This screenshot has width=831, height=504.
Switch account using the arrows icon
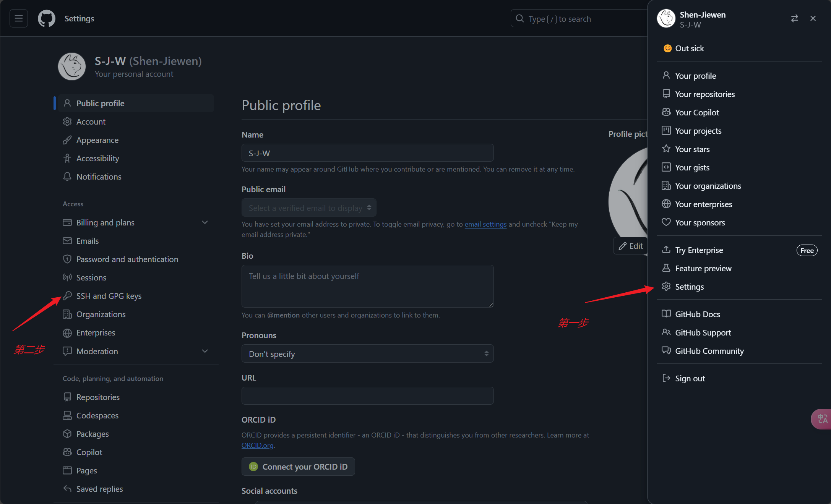[794, 18]
